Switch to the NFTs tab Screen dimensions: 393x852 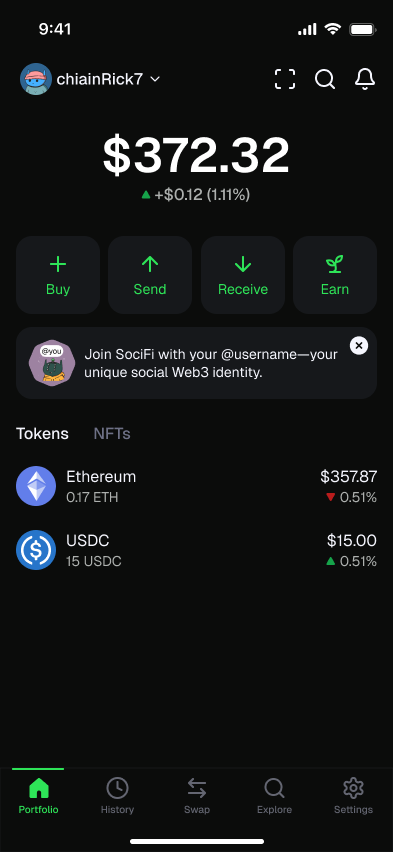pos(112,434)
